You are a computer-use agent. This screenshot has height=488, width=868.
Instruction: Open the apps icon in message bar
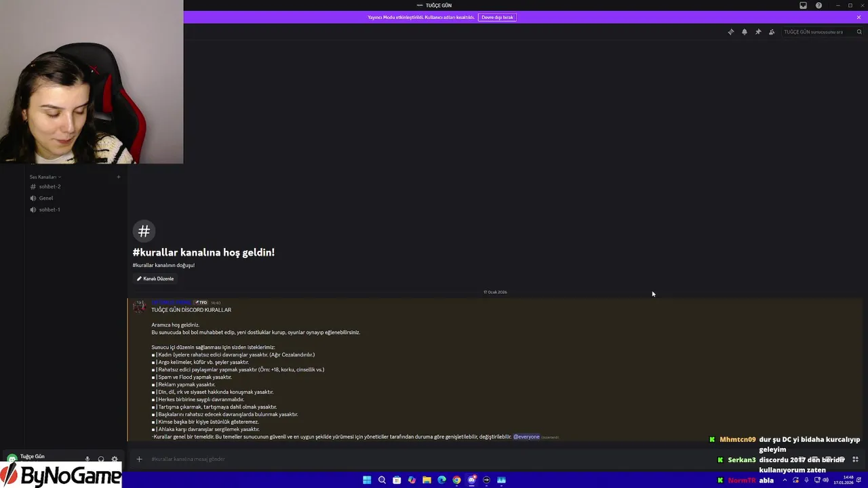pos(855,459)
